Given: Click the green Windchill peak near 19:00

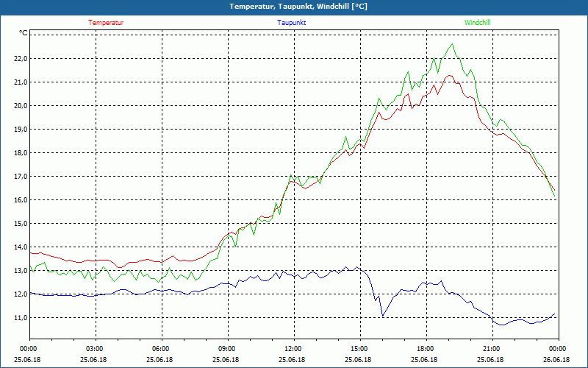Looking at the screenshot, I should coord(452,44).
